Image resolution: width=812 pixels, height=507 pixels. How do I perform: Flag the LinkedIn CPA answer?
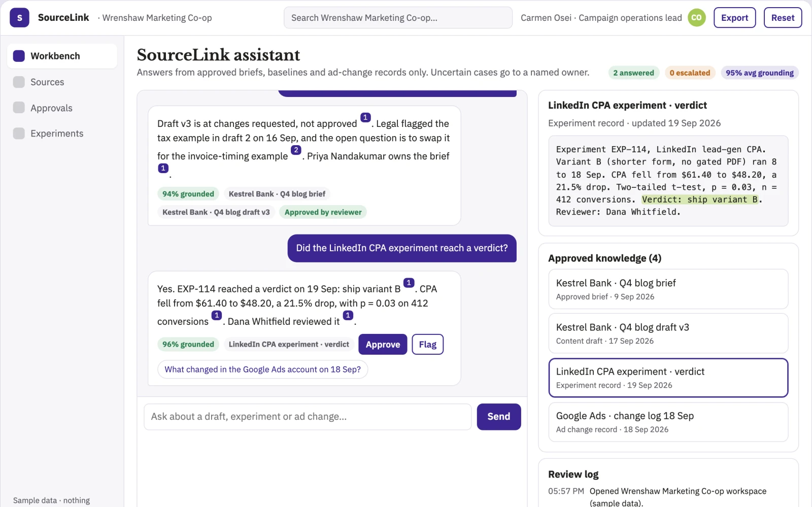tap(427, 345)
